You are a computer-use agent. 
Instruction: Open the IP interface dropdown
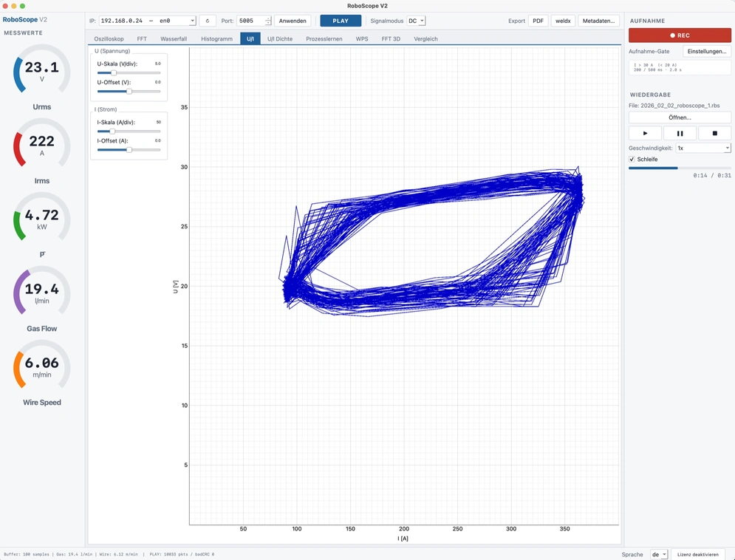point(147,21)
